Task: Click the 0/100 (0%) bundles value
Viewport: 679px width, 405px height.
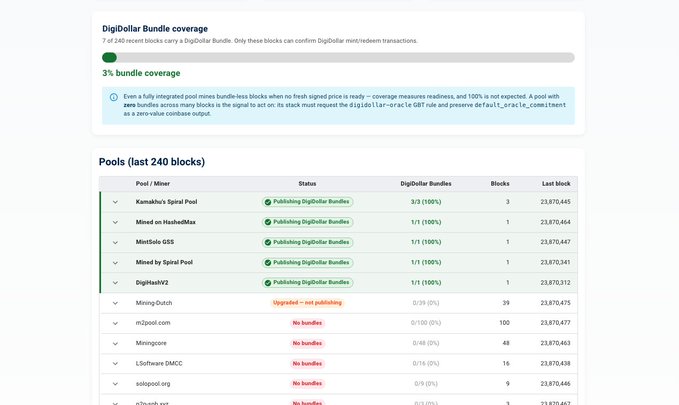Action: coord(426,323)
